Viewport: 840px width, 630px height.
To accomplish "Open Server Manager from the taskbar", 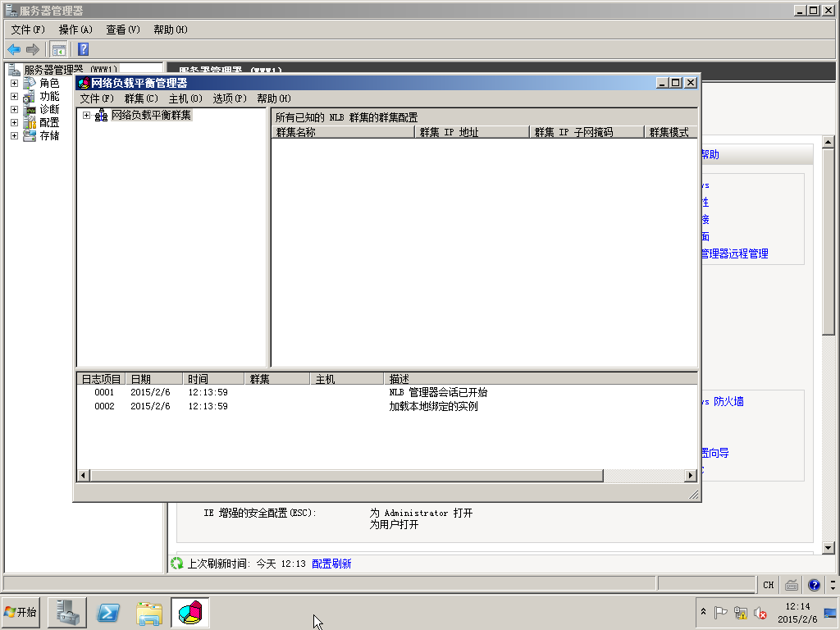I will 67,612.
